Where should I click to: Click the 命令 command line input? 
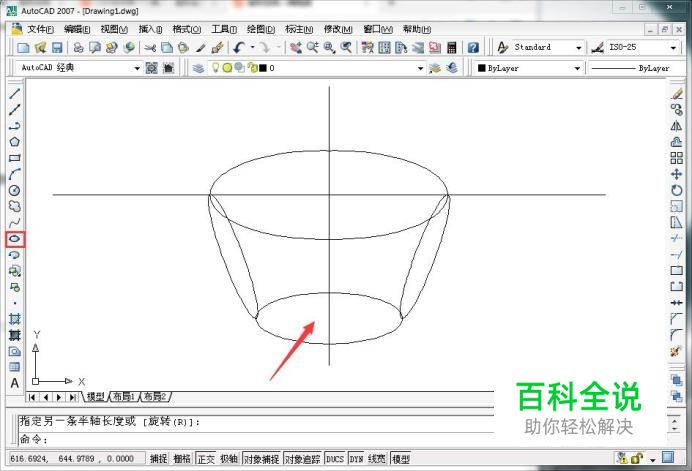pyautogui.click(x=256, y=439)
